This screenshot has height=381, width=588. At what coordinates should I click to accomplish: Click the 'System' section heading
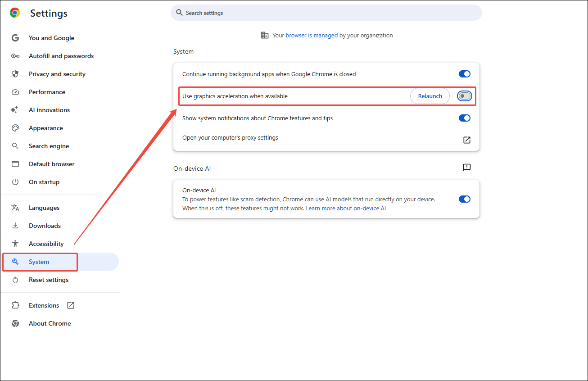pos(183,51)
